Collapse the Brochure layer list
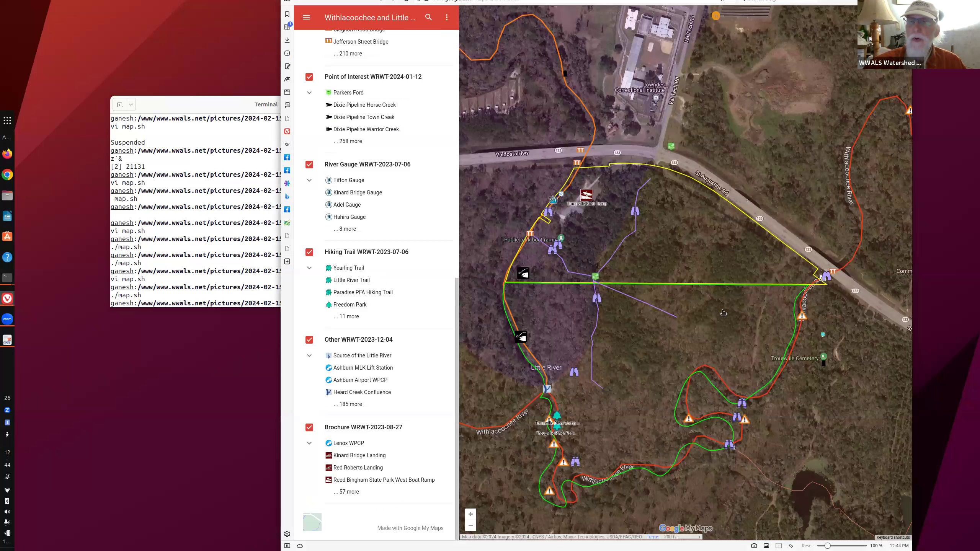 pos(309,443)
